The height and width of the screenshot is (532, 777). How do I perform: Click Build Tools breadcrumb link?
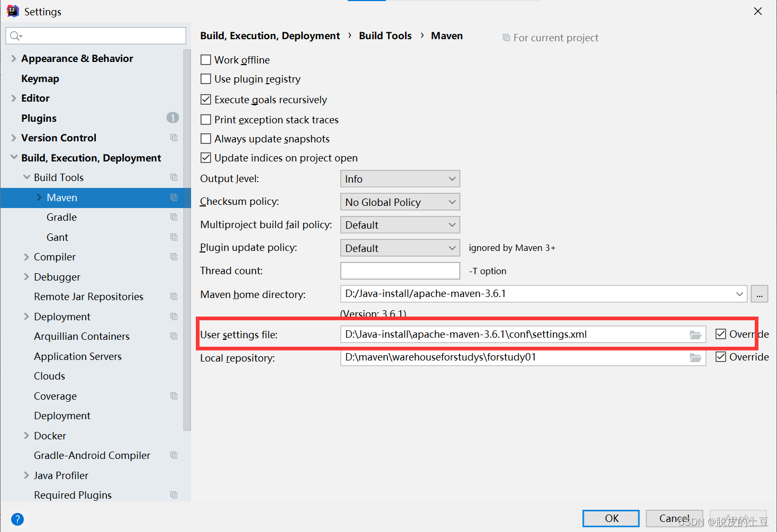click(x=385, y=35)
